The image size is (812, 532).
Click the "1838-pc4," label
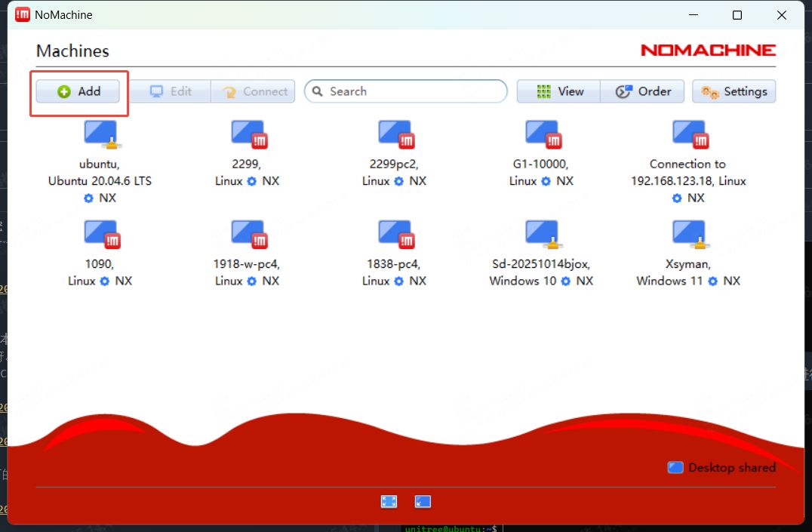[x=394, y=264]
